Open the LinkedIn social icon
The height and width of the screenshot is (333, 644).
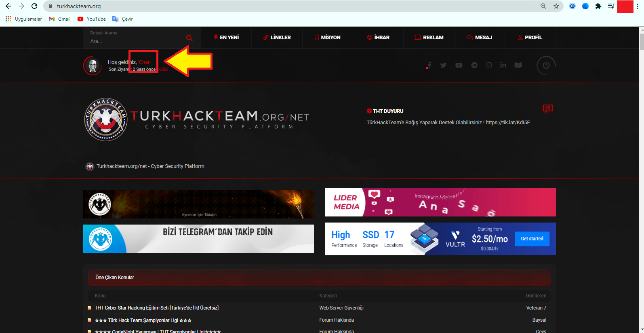click(503, 65)
